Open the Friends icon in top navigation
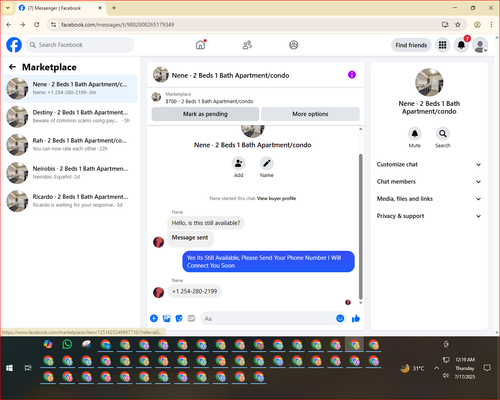 point(247,45)
